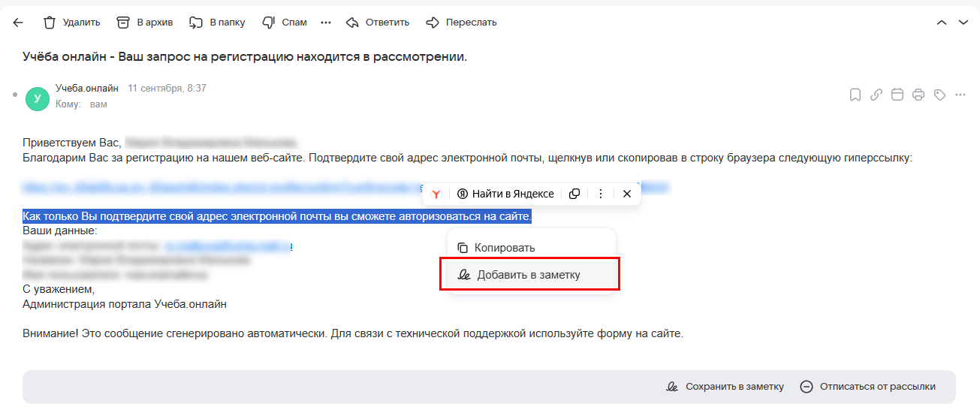Click the back arrow to return to inbox
The width and height of the screenshot is (980, 416).
click(18, 23)
